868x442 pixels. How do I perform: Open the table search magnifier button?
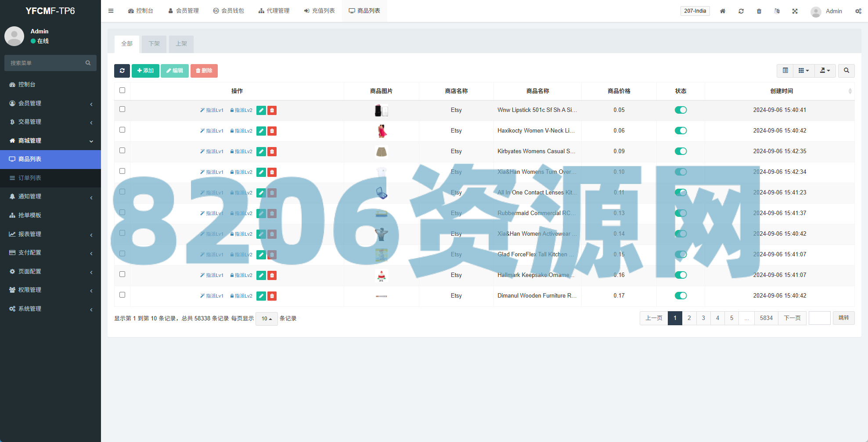[x=846, y=71]
